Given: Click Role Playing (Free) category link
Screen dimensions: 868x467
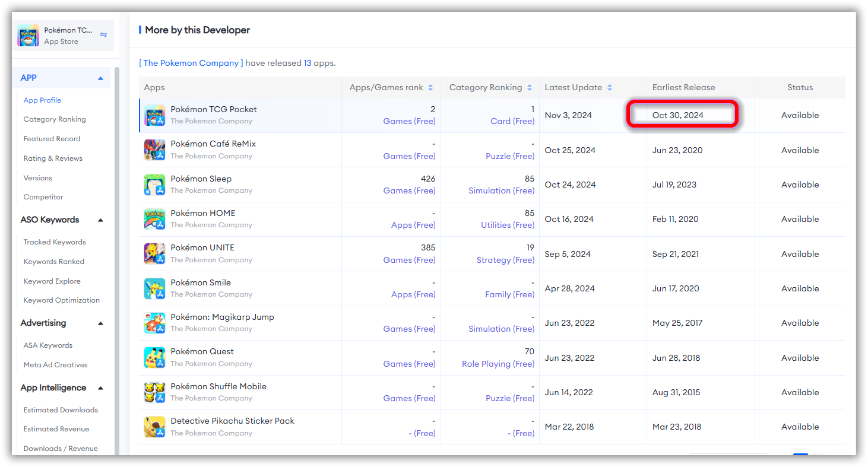Looking at the screenshot, I should (498, 364).
